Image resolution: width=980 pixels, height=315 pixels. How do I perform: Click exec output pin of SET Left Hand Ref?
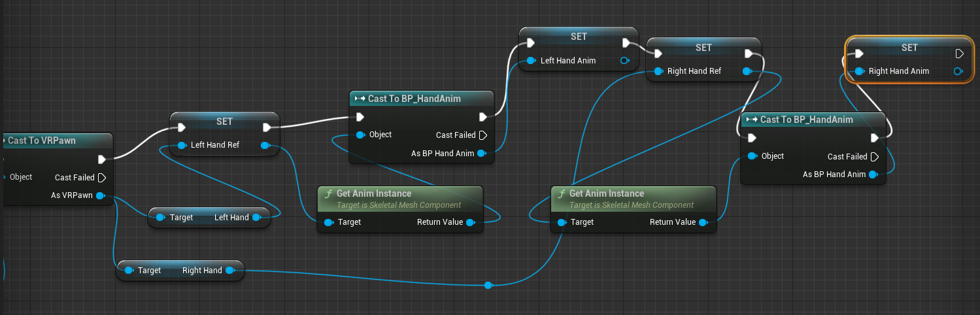click(267, 127)
